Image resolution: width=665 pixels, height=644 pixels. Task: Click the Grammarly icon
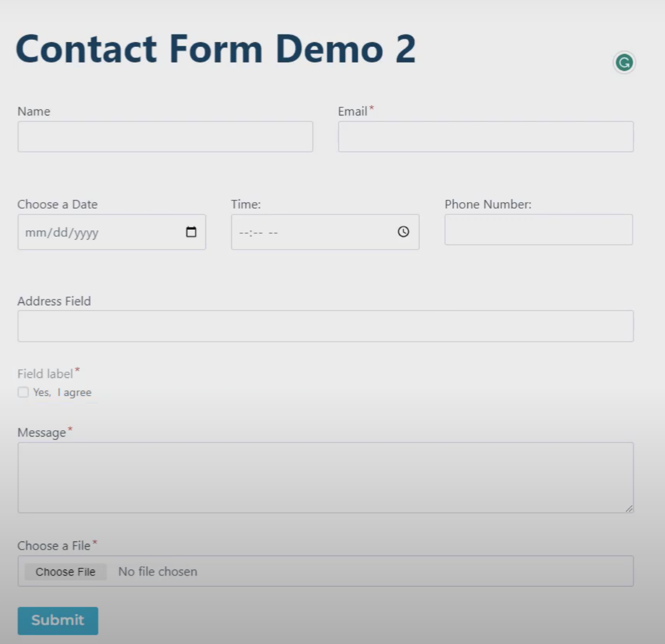pos(625,63)
